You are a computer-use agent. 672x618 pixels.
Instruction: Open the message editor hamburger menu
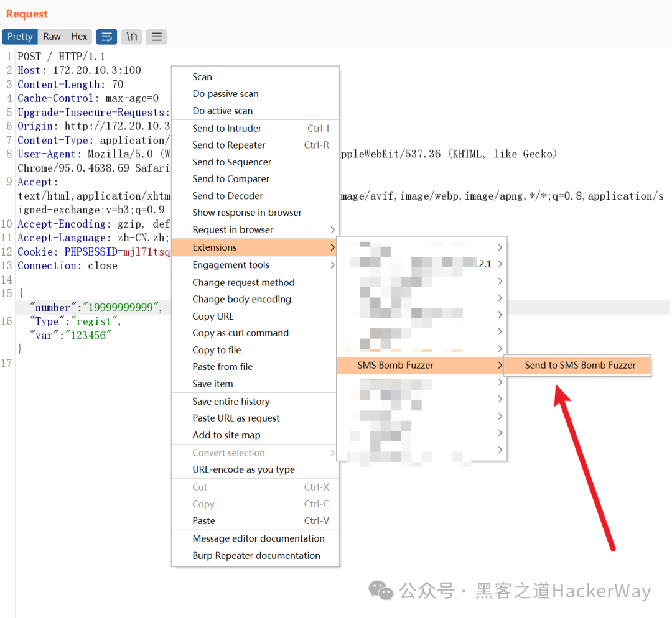(156, 37)
